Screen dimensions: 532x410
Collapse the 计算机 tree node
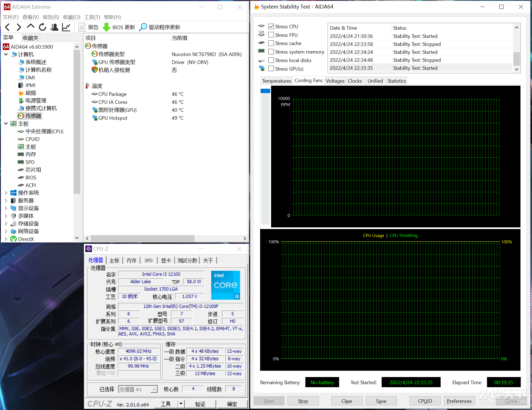6,54
